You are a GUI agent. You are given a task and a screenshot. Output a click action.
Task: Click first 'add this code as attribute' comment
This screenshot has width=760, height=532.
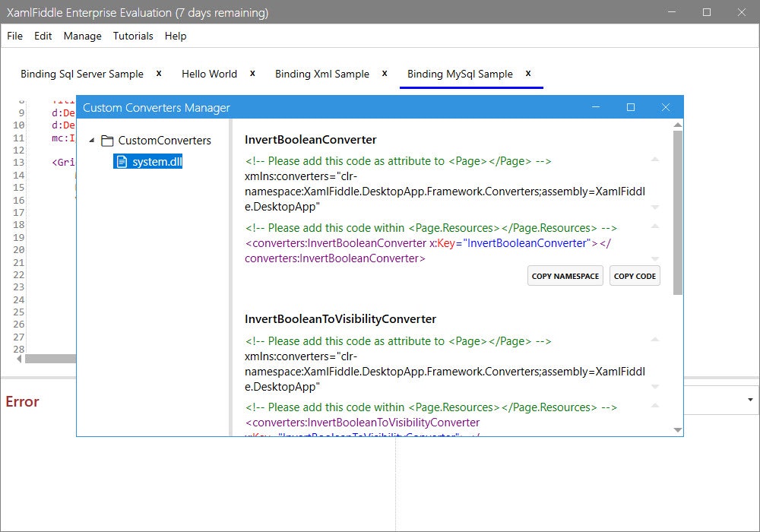[x=398, y=161]
